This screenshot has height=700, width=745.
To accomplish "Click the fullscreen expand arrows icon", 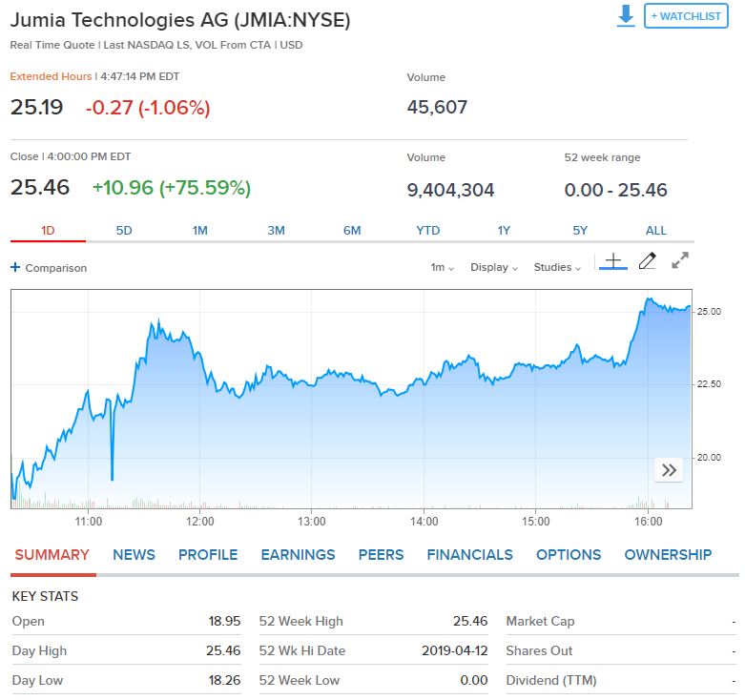I will pyautogui.click(x=680, y=260).
